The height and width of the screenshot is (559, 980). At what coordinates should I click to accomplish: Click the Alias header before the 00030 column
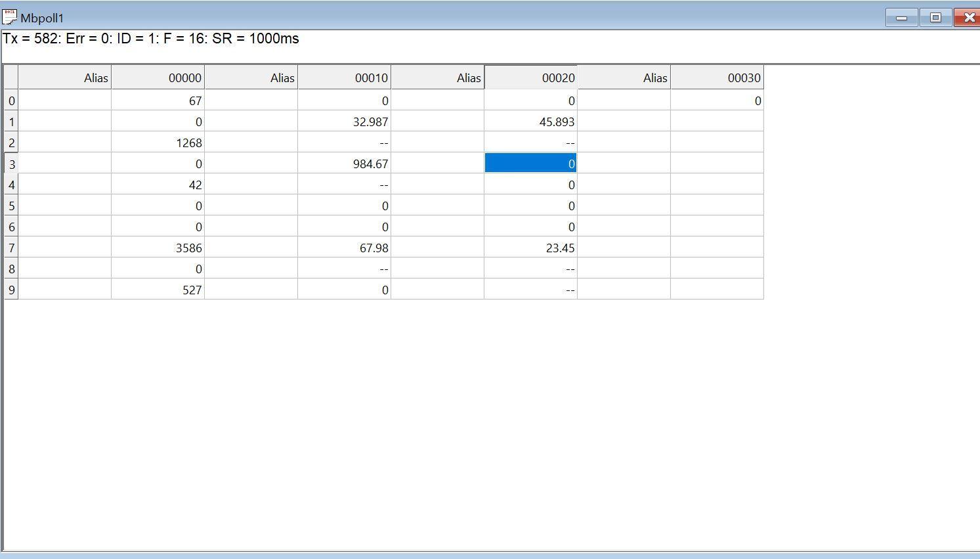(x=624, y=78)
